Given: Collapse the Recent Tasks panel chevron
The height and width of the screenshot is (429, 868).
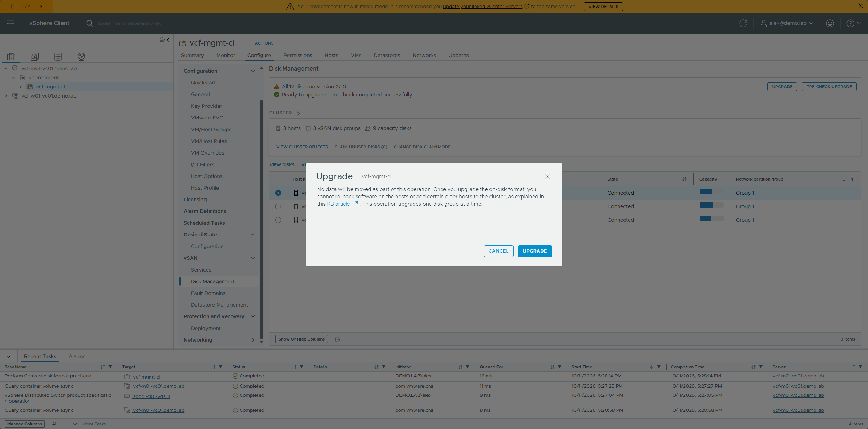Looking at the screenshot, I should click(x=9, y=356).
